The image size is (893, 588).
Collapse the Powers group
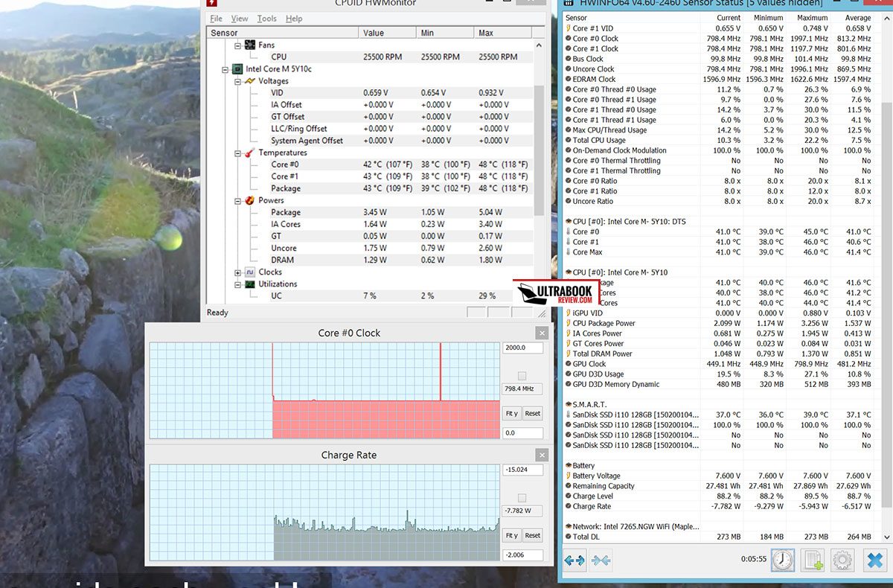237,200
